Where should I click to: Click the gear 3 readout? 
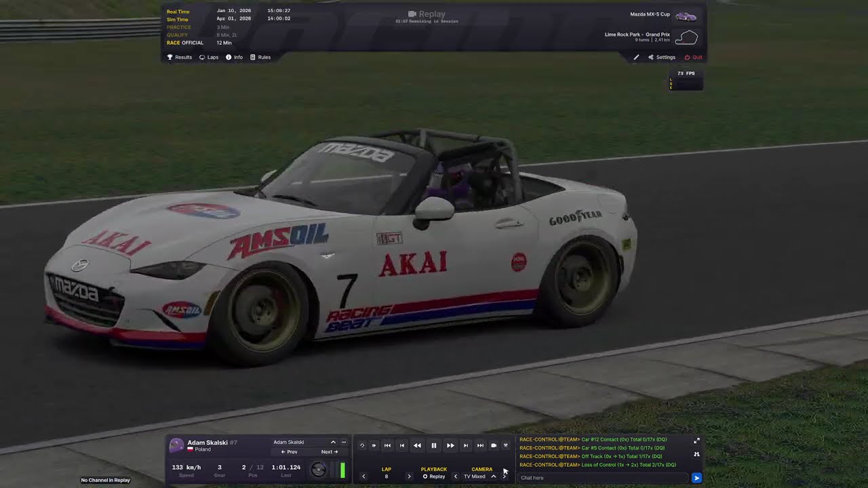pyautogui.click(x=220, y=468)
